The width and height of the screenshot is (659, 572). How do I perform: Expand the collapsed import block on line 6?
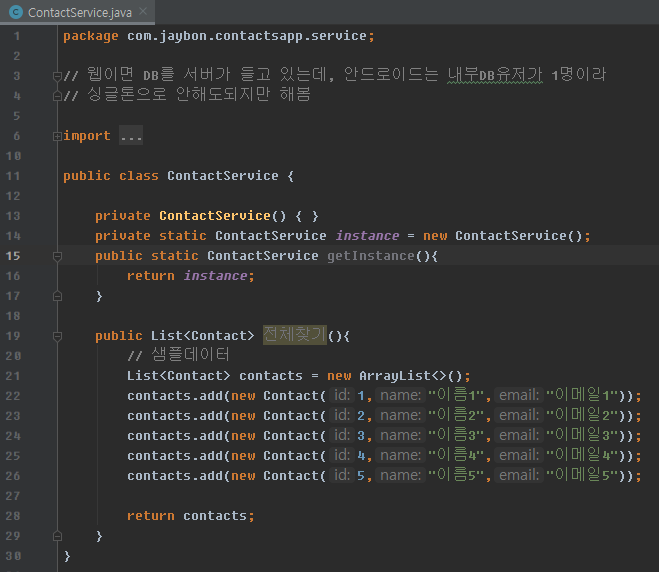58,136
